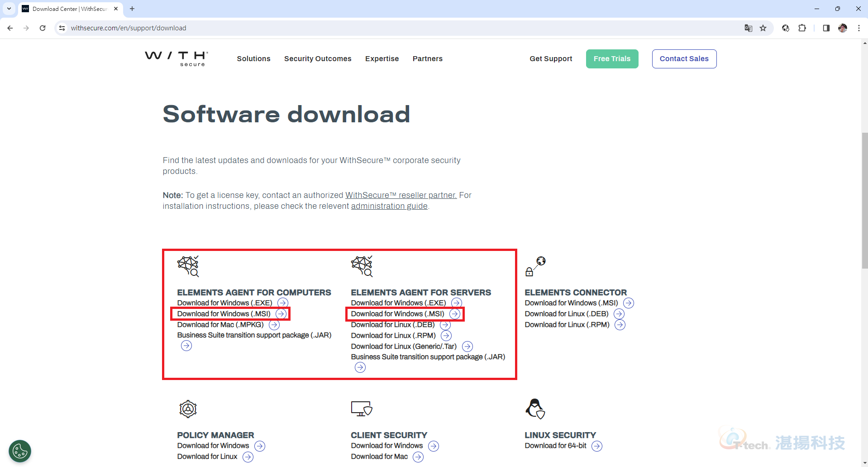Screen dimensions: 868x467
Task: View site information icon in address bar
Action: pyautogui.click(x=62, y=28)
